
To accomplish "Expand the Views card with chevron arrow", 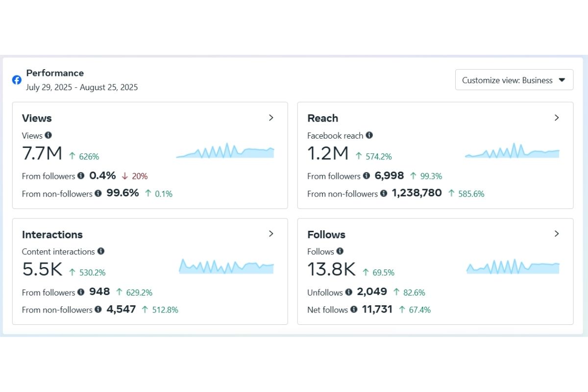I will coord(271,118).
